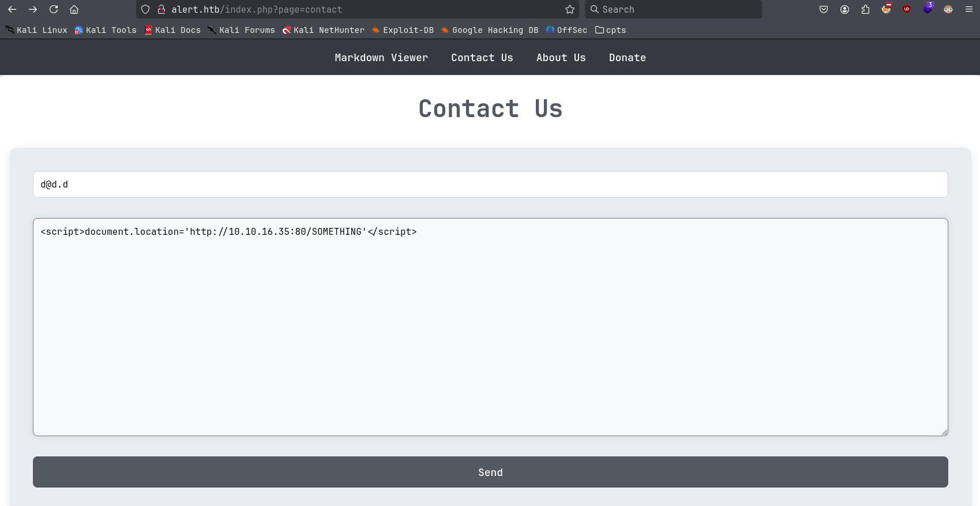Open the Exploit-DB bookmark
980x506 pixels.
[403, 30]
